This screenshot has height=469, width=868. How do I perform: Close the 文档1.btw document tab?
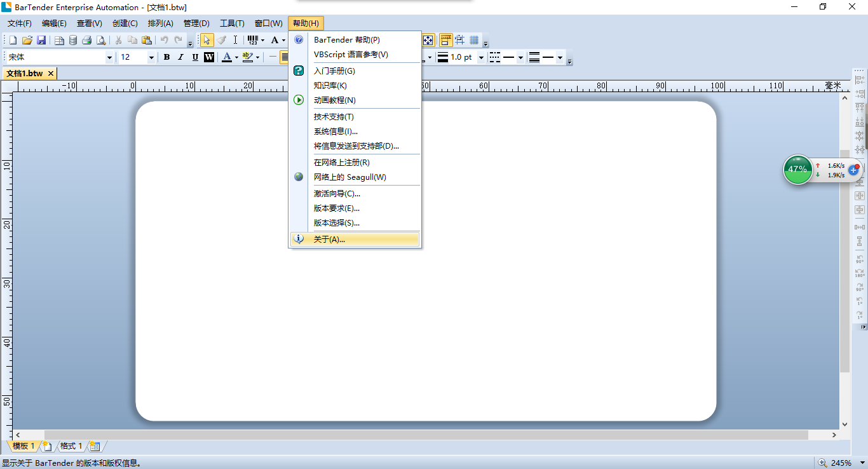(51, 74)
